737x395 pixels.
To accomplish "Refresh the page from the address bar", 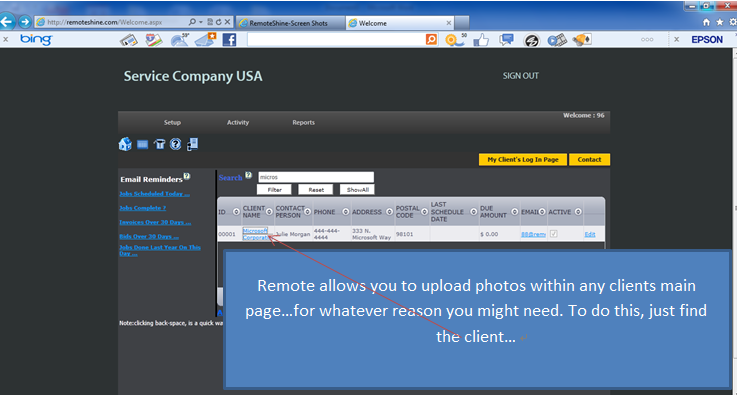I will coord(219,22).
